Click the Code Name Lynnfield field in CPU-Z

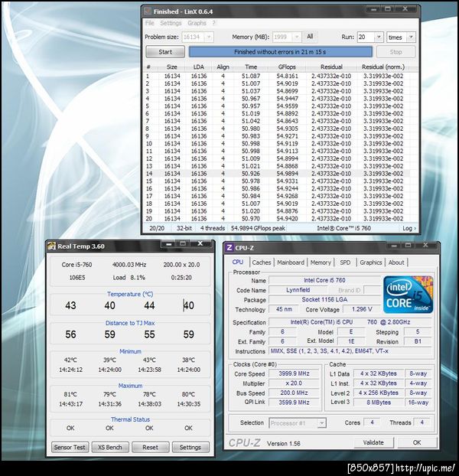(x=298, y=290)
